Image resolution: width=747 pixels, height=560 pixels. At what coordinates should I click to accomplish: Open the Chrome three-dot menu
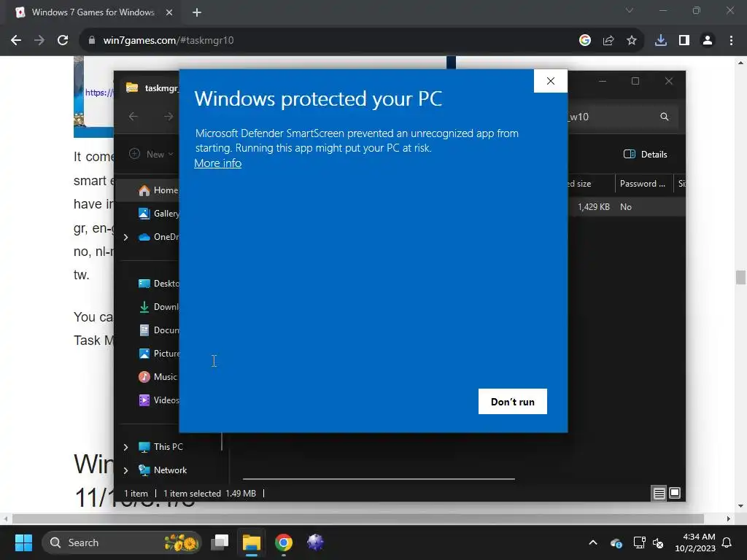731,41
